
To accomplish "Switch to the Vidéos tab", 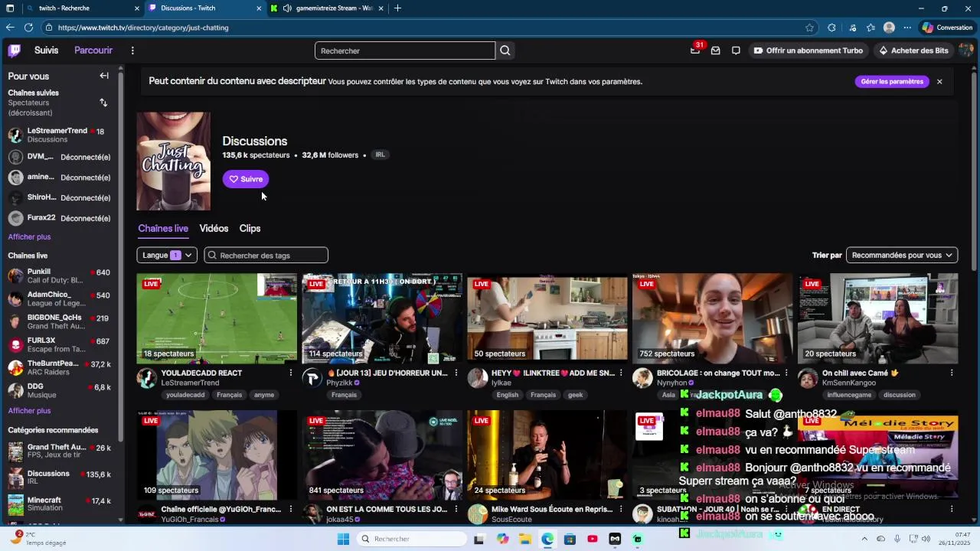I will 214,229.
